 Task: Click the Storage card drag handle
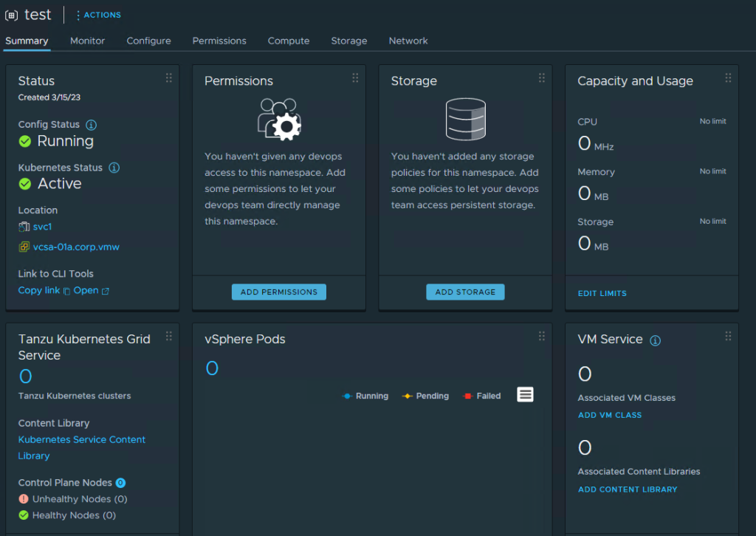coord(542,78)
